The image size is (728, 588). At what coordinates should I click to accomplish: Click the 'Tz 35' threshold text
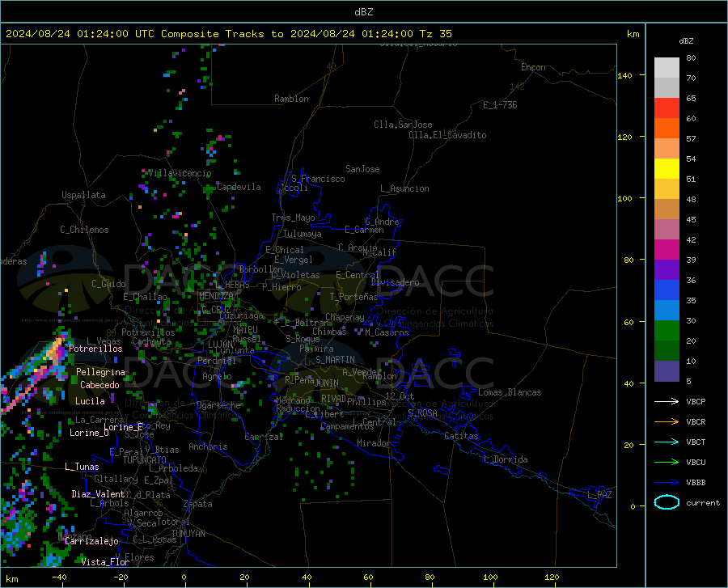[435, 34]
